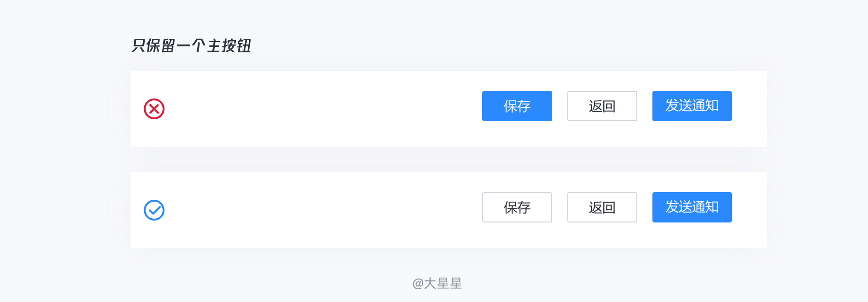The width and height of the screenshot is (868, 302).
Task: Click the blue checkmark circle icon
Action: coord(154,210)
